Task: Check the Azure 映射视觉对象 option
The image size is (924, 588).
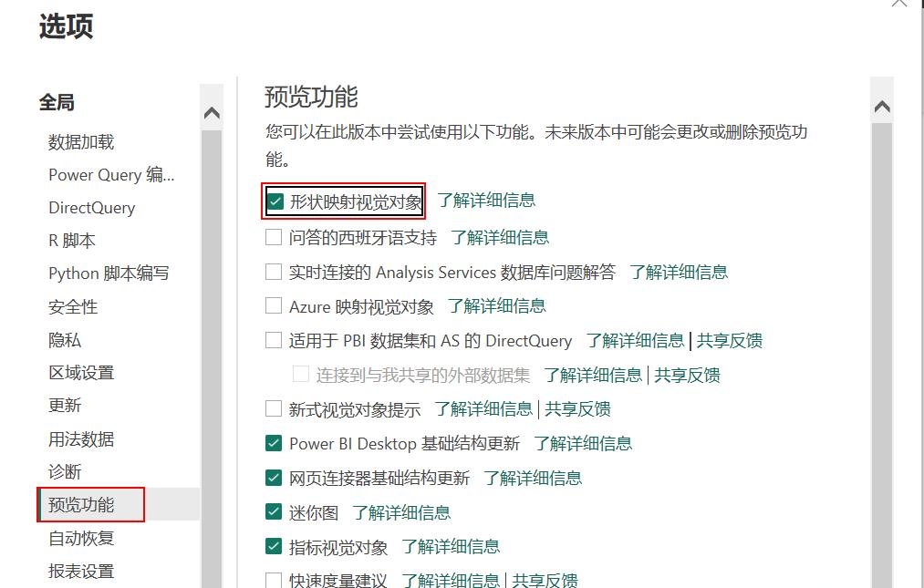Action: pyautogui.click(x=273, y=305)
